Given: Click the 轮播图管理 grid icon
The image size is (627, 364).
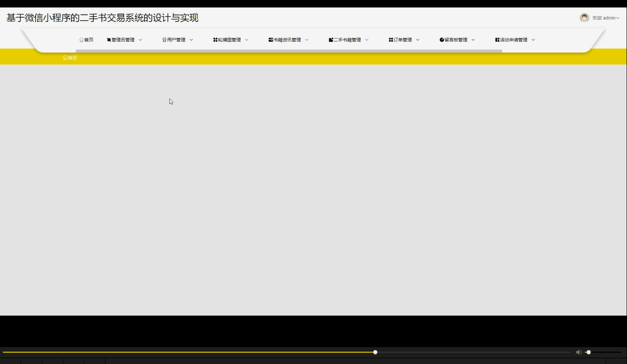Looking at the screenshot, I should 215,40.
